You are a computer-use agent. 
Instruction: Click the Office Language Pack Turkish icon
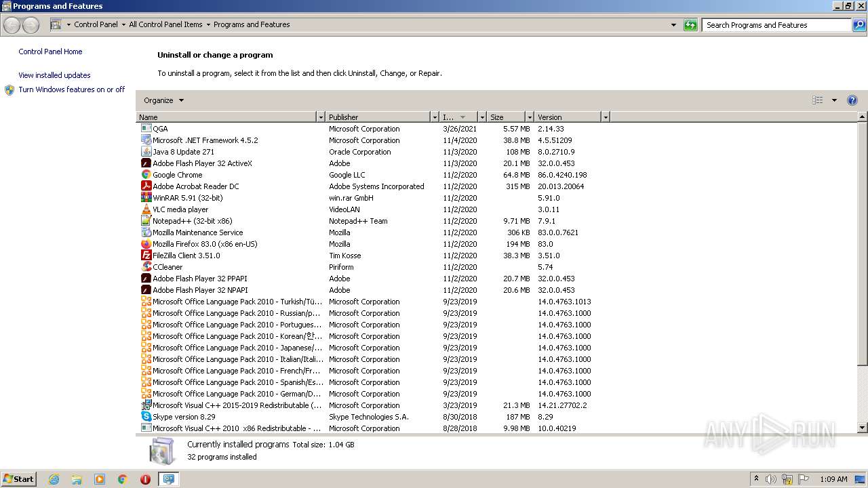pyautogui.click(x=146, y=302)
